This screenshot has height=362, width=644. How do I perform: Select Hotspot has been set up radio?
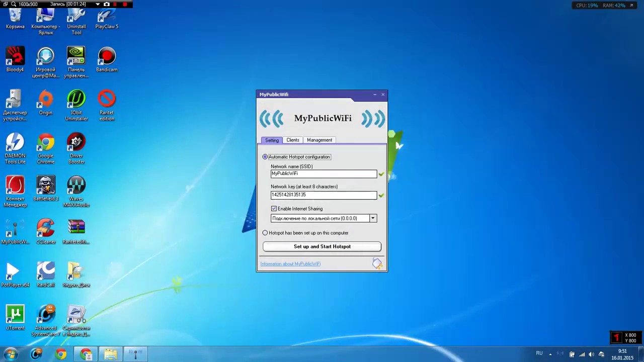[x=265, y=233]
